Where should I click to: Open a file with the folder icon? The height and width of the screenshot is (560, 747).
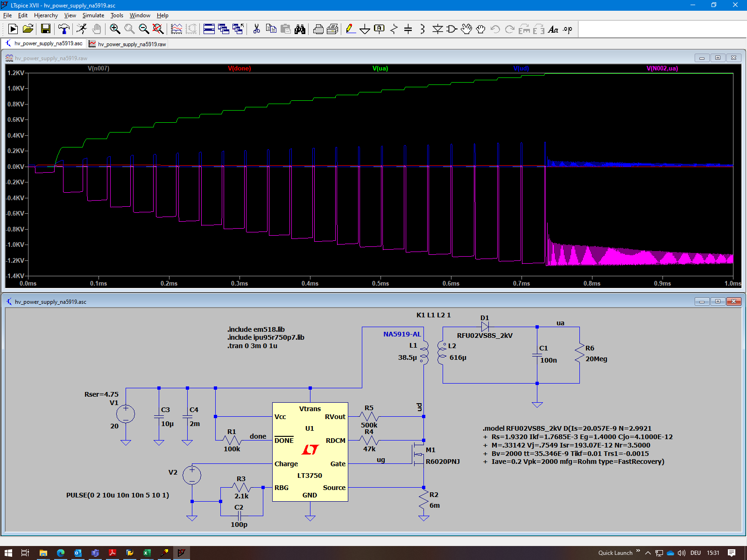(28, 29)
